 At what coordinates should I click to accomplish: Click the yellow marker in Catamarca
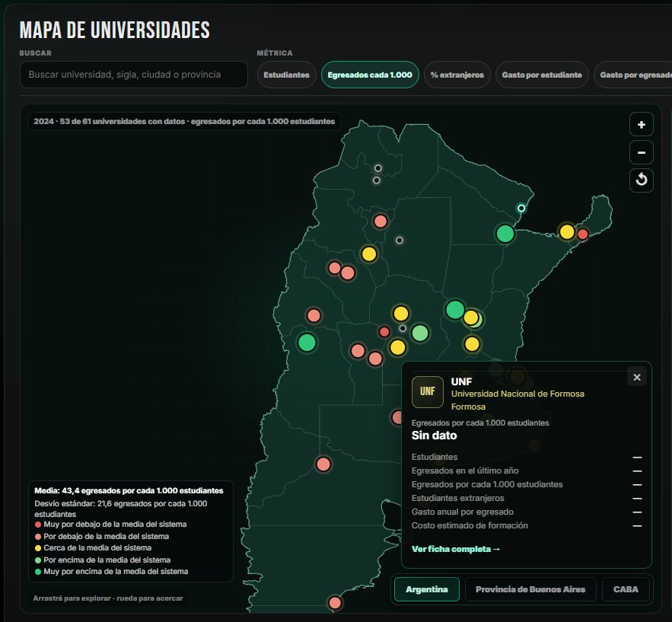[368, 254]
